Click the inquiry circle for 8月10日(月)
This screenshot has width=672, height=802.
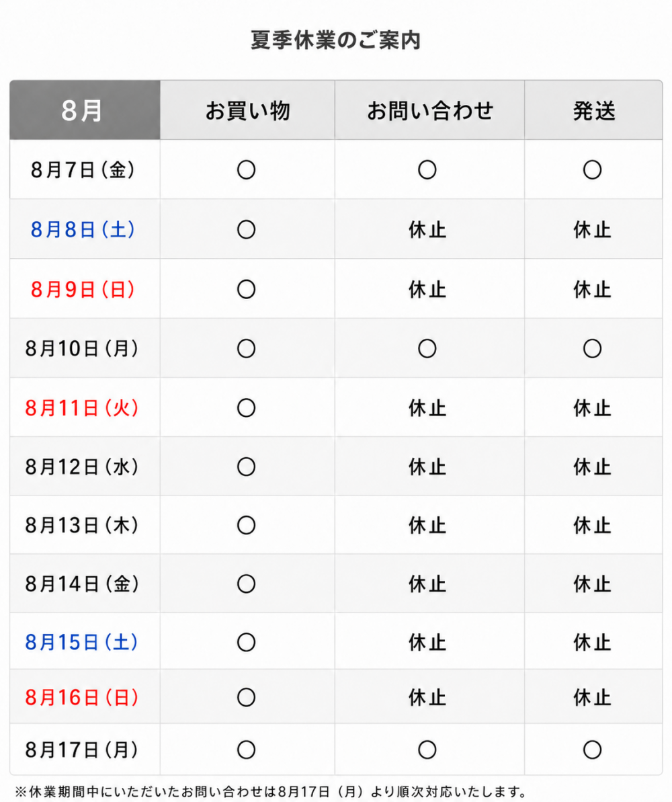(x=427, y=349)
